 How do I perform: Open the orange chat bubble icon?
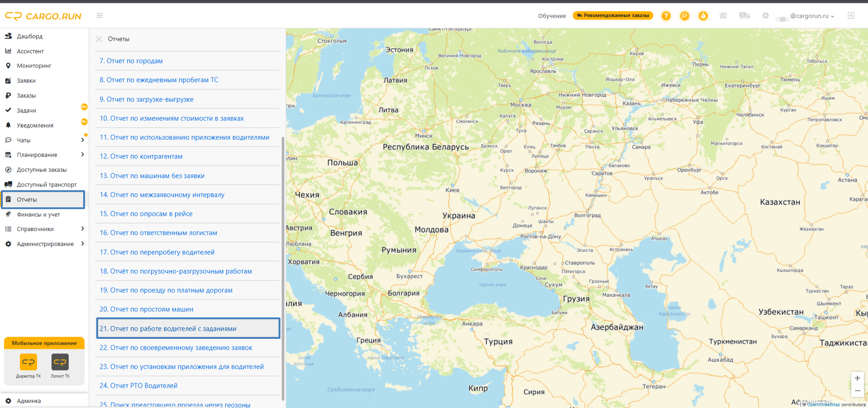[x=684, y=16]
